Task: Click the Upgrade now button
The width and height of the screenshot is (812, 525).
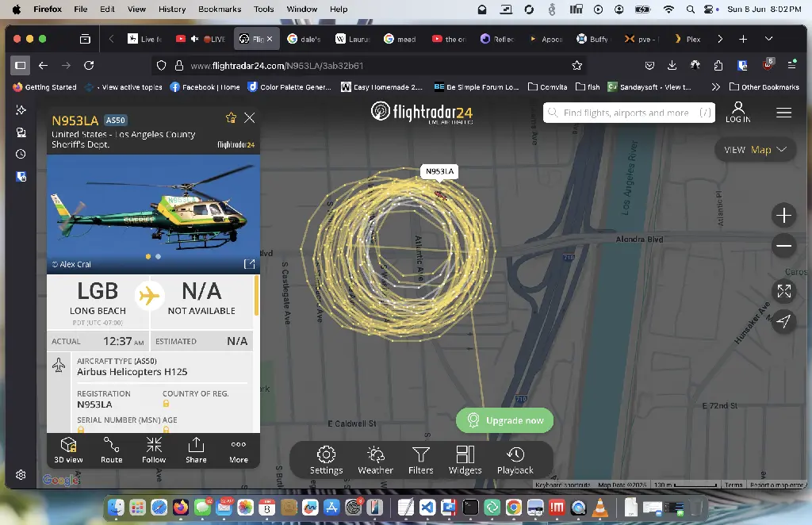Action: [504, 420]
